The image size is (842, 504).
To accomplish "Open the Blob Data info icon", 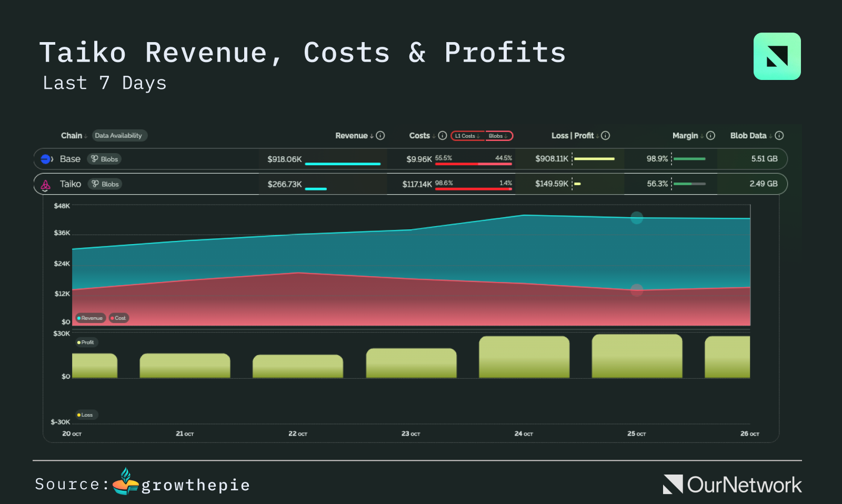I will point(779,136).
